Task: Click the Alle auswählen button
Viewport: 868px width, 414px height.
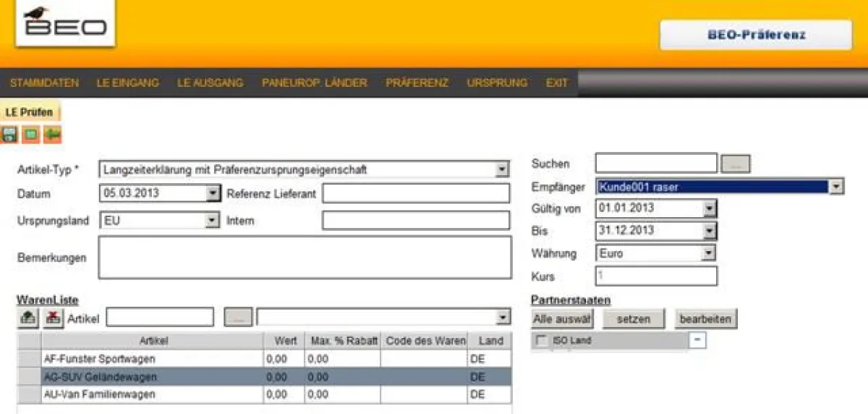Action: tap(562, 318)
